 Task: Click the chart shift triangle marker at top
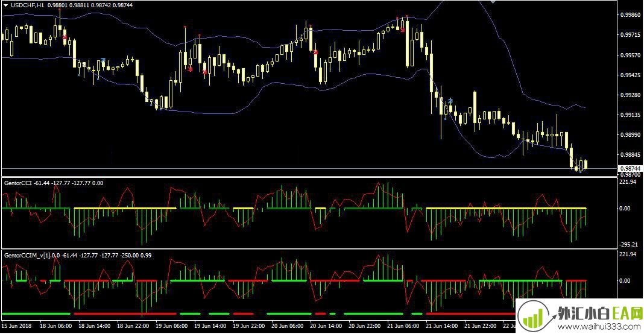(x=493, y=2)
